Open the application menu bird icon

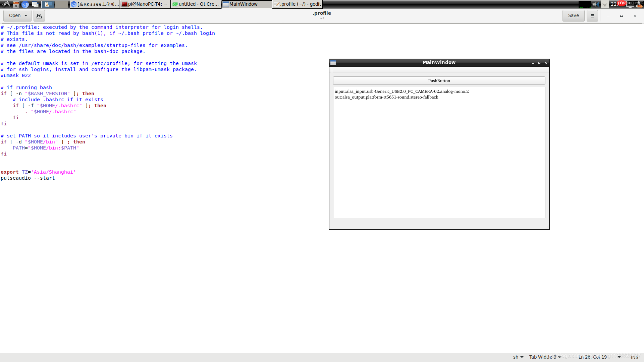[6, 4]
